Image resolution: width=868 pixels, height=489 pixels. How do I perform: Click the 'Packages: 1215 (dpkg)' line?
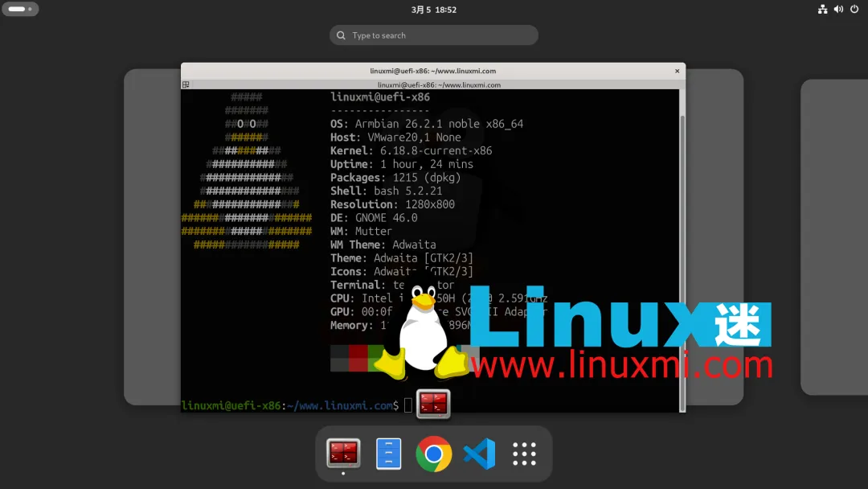point(395,178)
